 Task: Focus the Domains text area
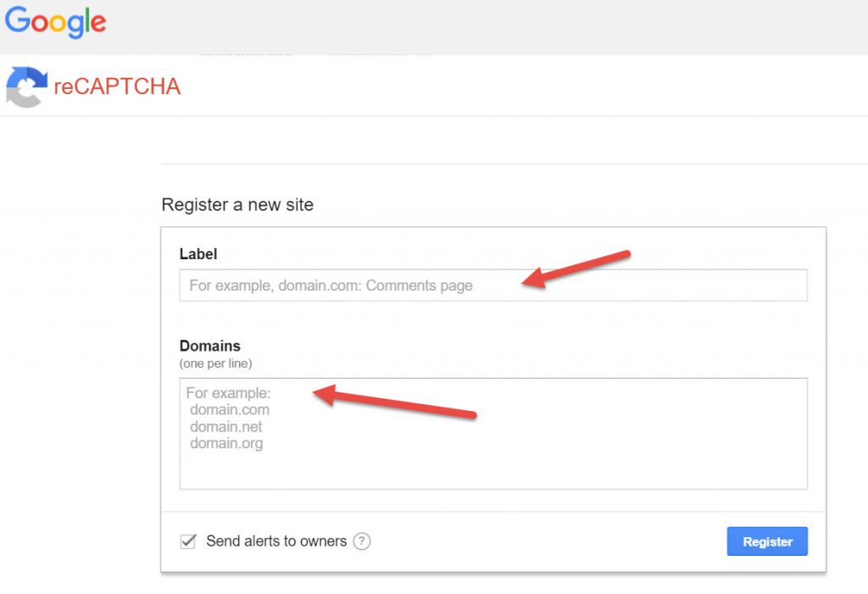tap(493, 434)
